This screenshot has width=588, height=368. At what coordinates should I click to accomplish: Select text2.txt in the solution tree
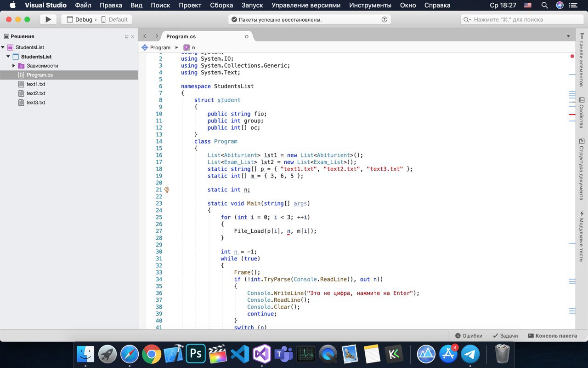36,93
